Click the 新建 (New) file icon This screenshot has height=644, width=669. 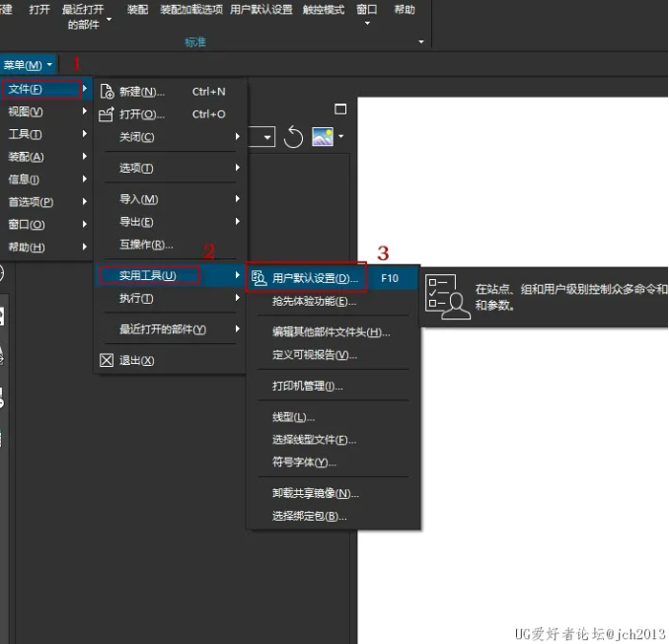pyautogui.click(x=108, y=92)
